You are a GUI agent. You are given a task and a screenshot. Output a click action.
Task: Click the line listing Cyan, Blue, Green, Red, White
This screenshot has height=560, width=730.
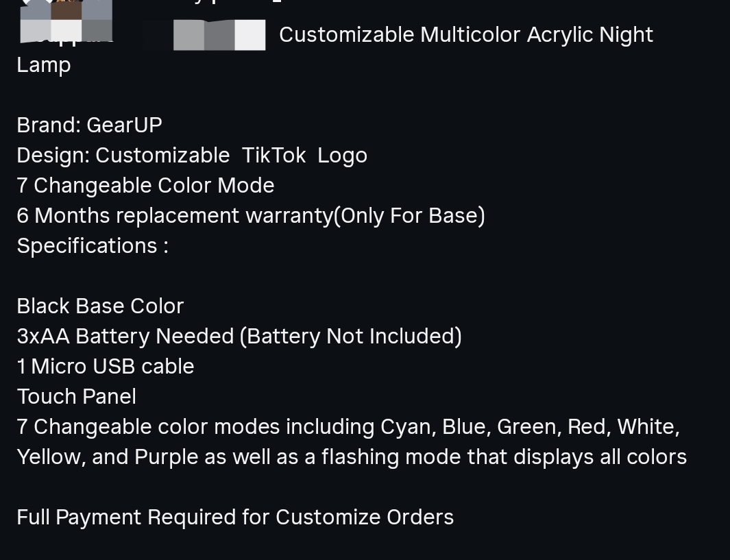click(x=348, y=427)
